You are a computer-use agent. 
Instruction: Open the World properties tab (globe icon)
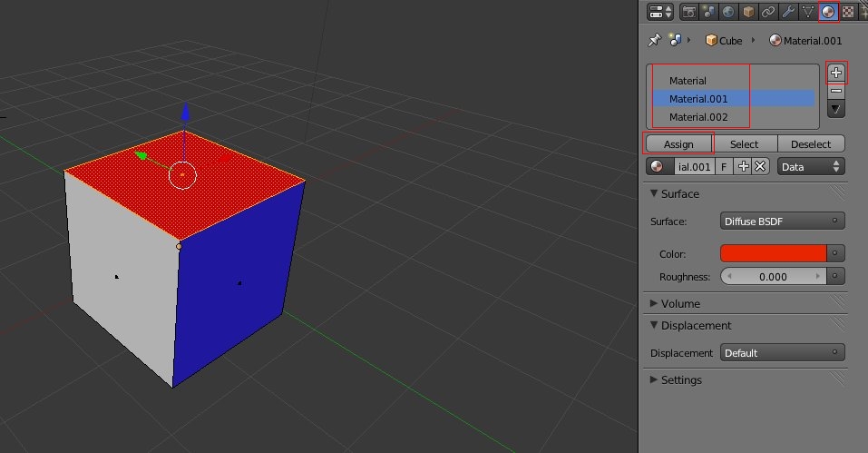[x=728, y=11]
